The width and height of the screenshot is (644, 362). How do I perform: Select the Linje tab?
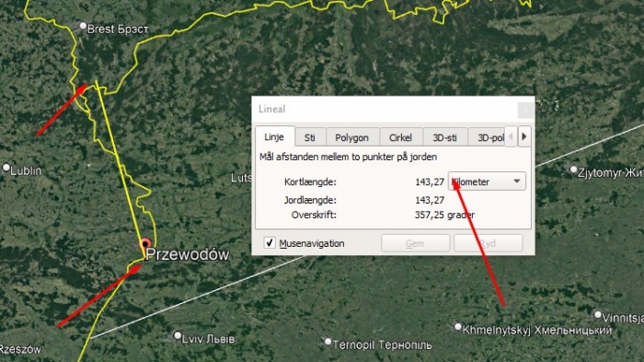coord(274,136)
